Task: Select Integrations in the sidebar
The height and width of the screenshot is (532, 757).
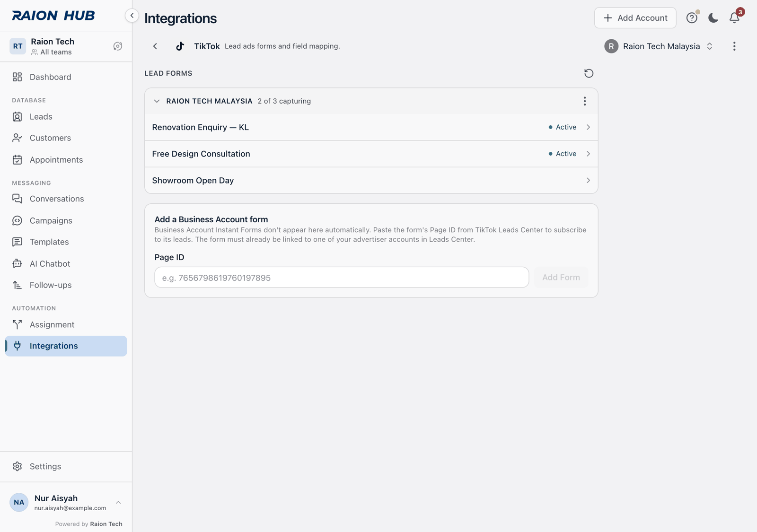Action: [66, 346]
